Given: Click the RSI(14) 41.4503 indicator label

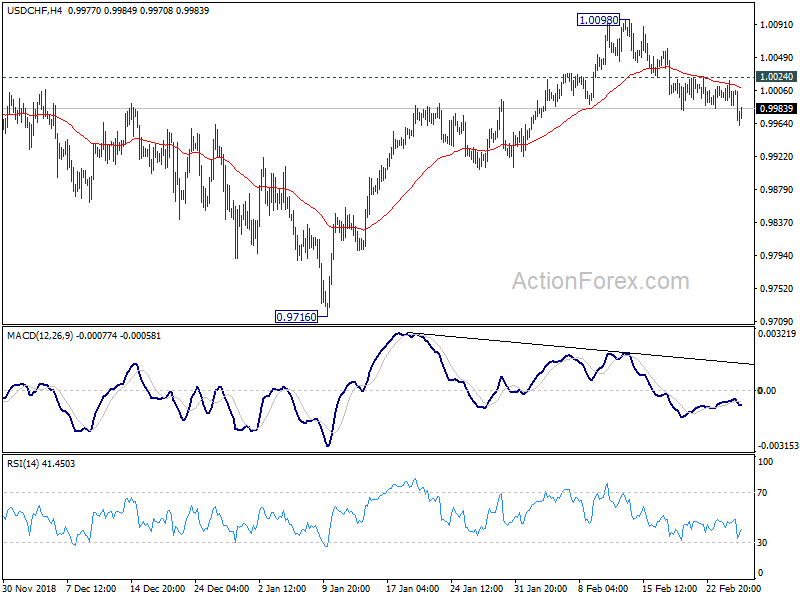Looking at the screenshot, I should 41,464.
